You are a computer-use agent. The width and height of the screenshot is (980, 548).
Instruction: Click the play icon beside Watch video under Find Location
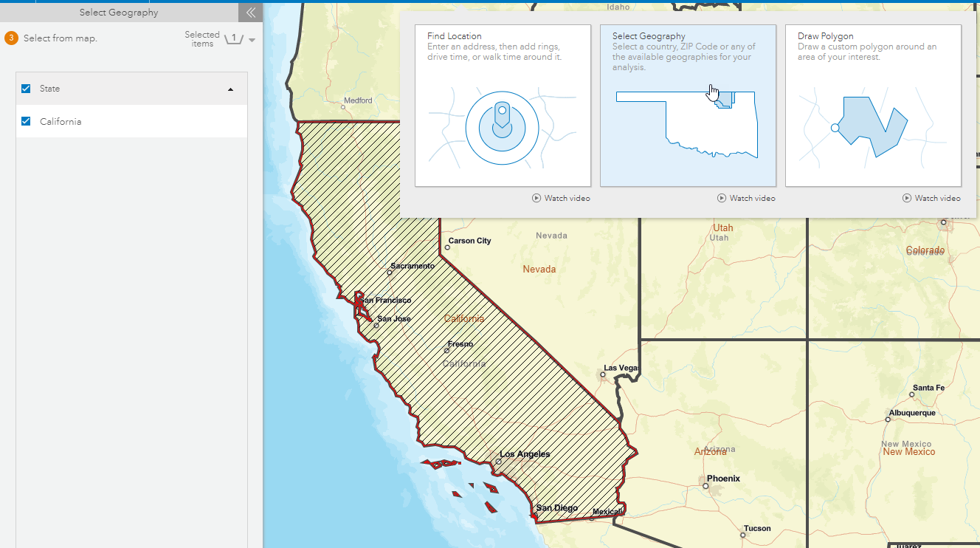[538, 197]
